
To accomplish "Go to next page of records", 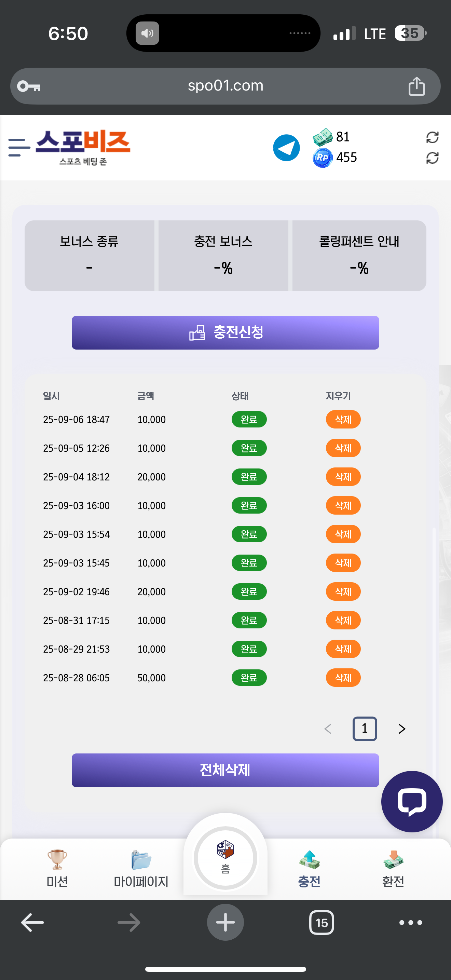I will 401,729.
